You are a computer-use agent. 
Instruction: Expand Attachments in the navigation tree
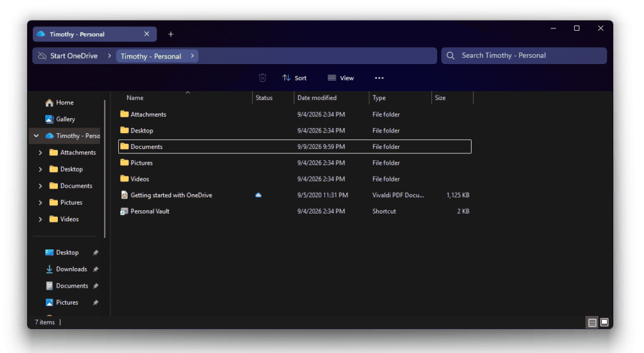pos(40,153)
